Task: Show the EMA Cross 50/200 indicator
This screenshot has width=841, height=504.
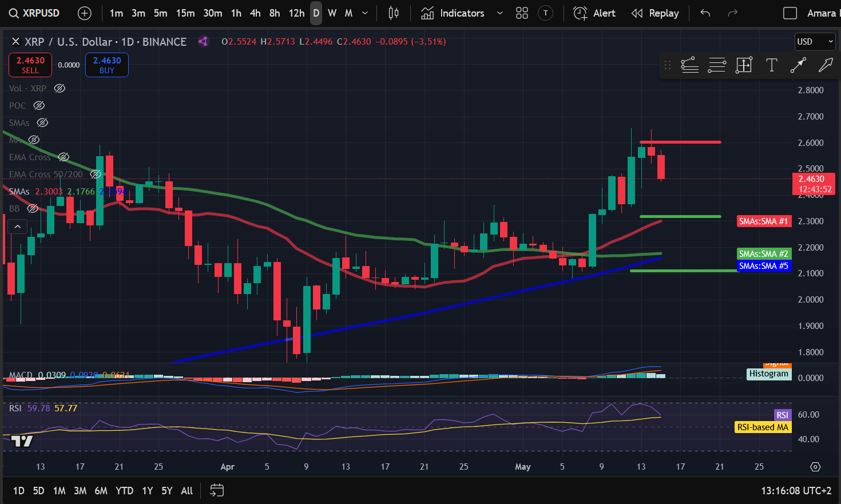Action: tap(96, 174)
